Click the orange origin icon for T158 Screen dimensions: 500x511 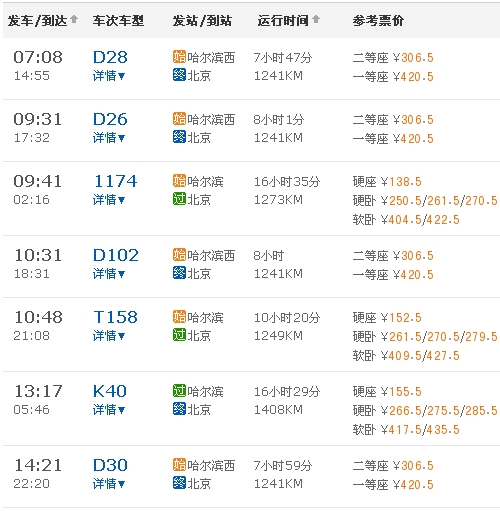(179, 317)
